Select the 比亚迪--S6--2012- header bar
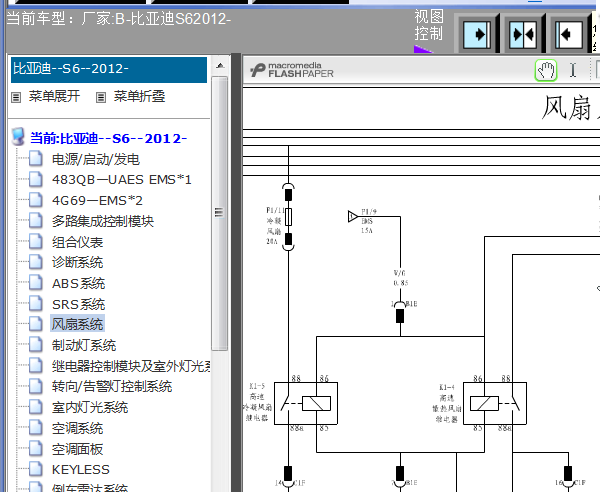Screen dimensions: 600x492 click(x=109, y=70)
